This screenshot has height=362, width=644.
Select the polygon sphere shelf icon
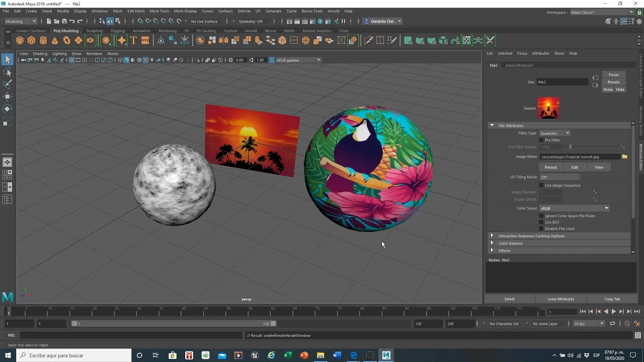click(x=20, y=40)
